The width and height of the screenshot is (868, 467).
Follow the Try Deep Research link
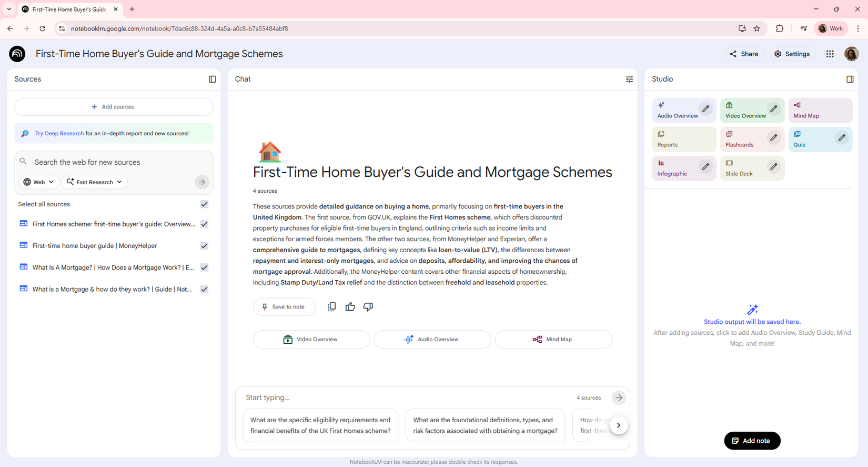pyautogui.click(x=59, y=134)
